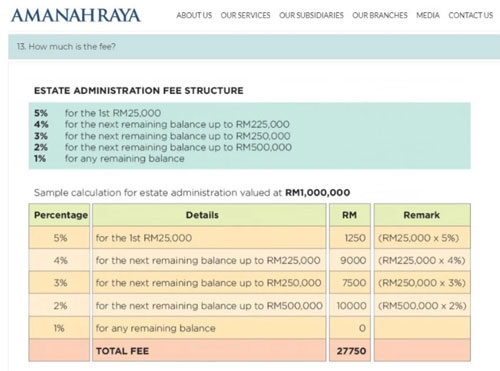Select the '(RM225,000 x 4%)' remark cell
Viewport: 500px width, 371px height.
(x=422, y=260)
